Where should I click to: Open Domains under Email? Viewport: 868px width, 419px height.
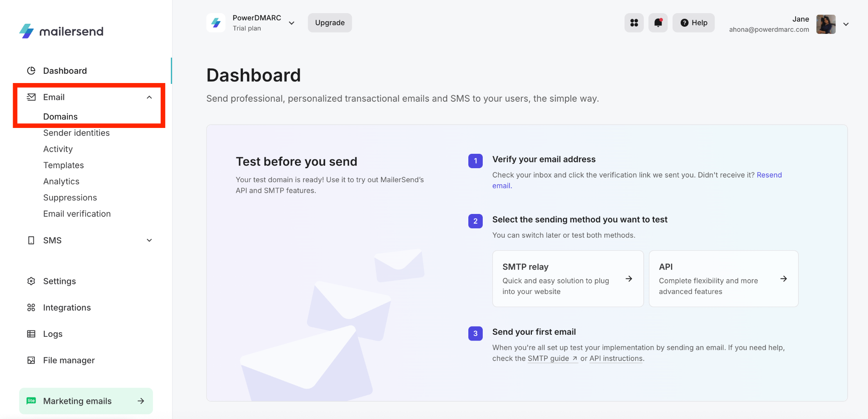click(x=61, y=117)
